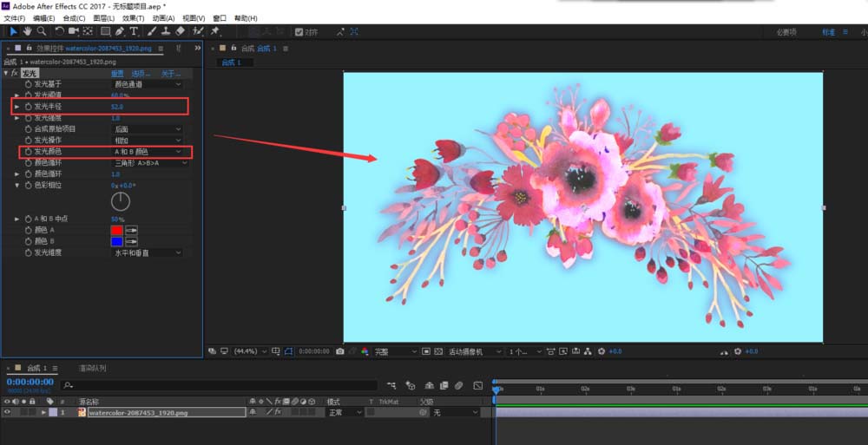Viewport: 868px width, 445px height.
Task: Select the Clone Stamp tool
Action: (166, 32)
